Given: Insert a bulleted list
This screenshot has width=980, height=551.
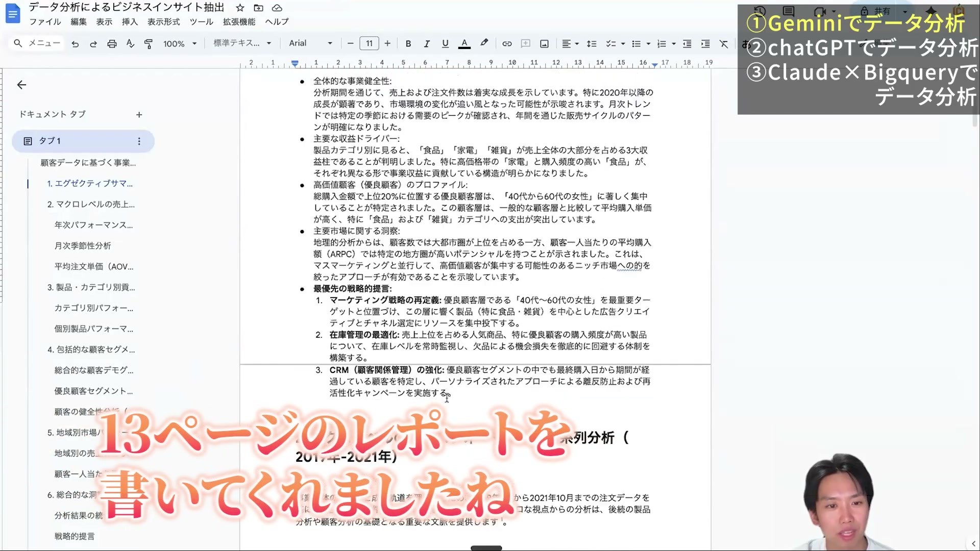Looking at the screenshot, I should 636,44.
